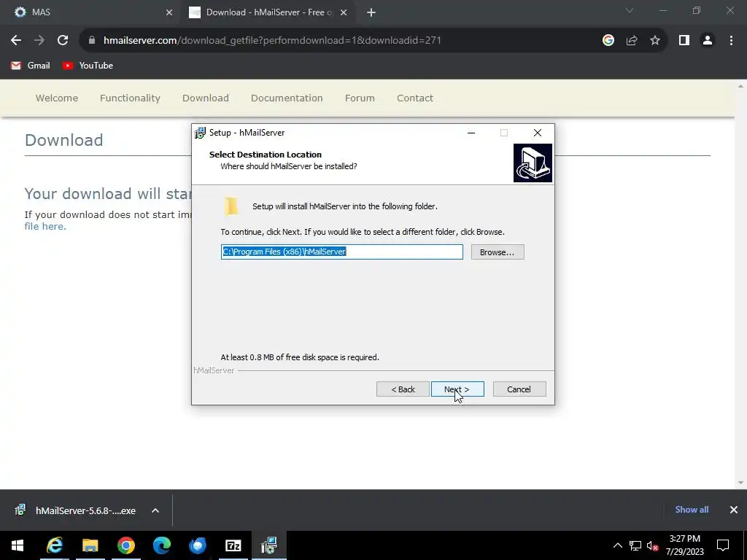This screenshot has height=560, width=747.
Task: Reload the hMailServer download page
Action: click(63, 41)
